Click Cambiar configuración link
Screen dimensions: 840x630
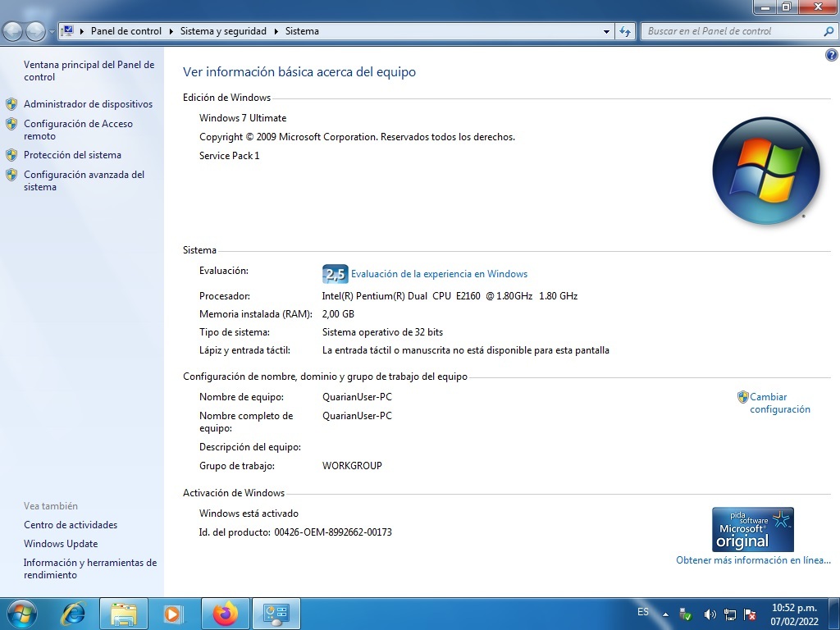780,403
